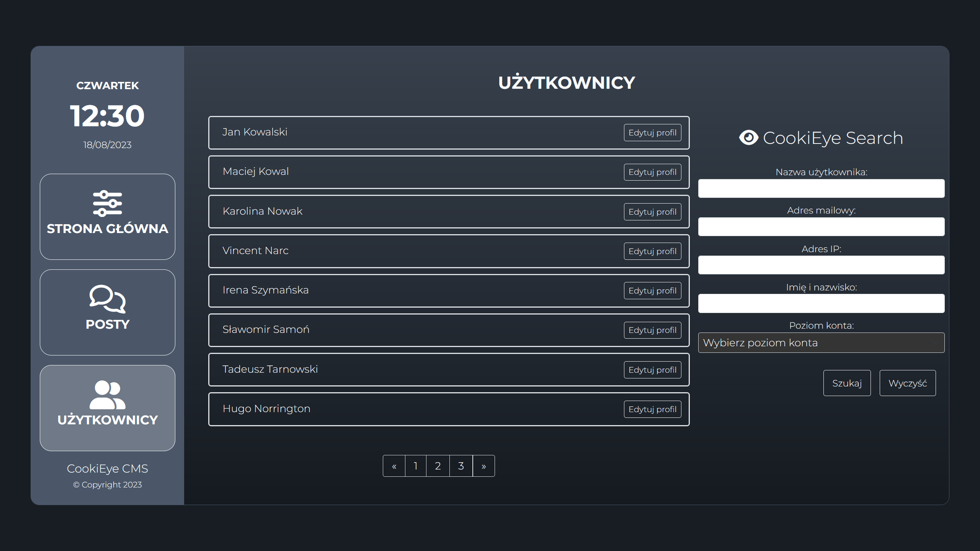Select the Imię i nazwisko input
Viewport: 980px width, 551px height.
[821, 303]
